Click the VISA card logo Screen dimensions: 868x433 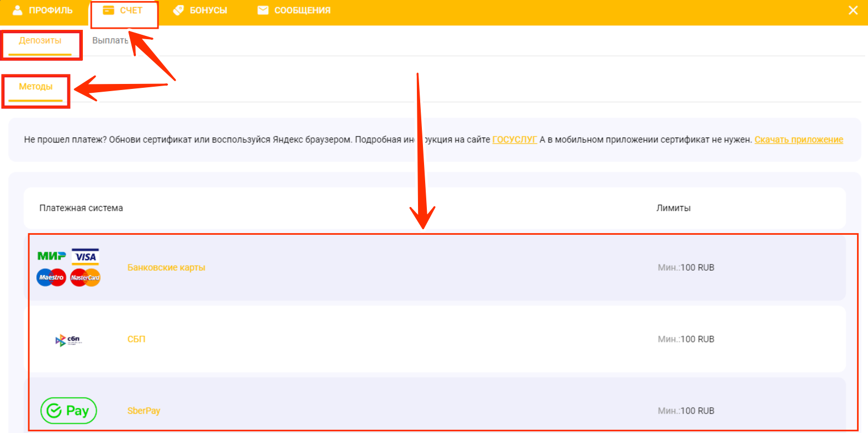[86, 257]
